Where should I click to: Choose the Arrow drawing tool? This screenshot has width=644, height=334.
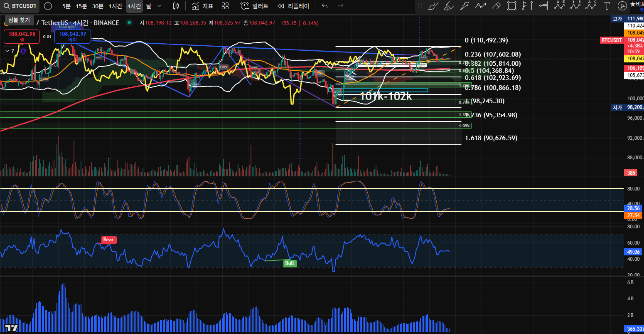click(x=465, y=6)
